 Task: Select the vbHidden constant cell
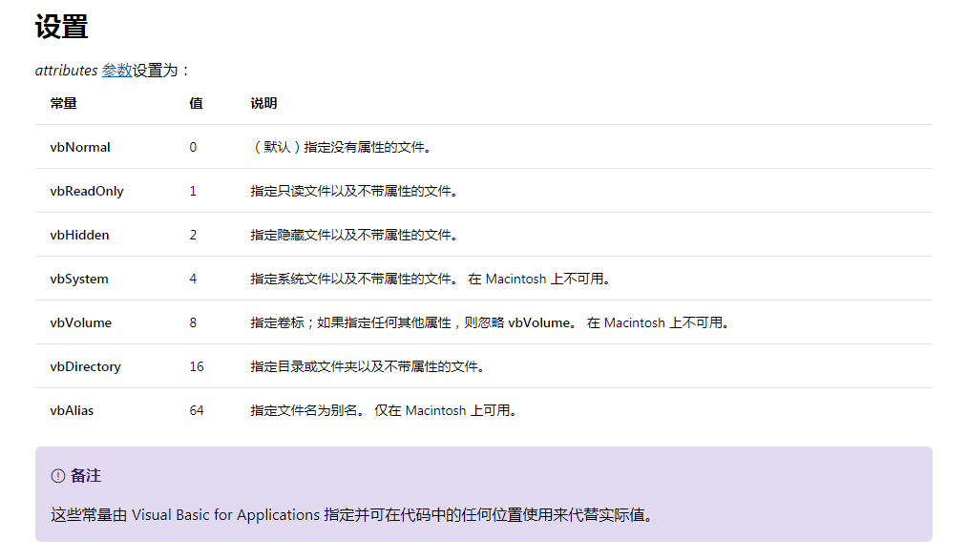coord(79,235)
